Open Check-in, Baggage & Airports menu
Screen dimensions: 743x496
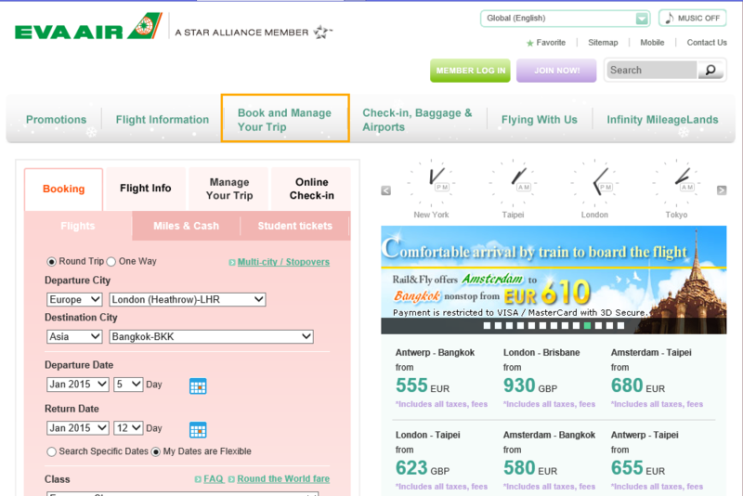tap(417, 119)
